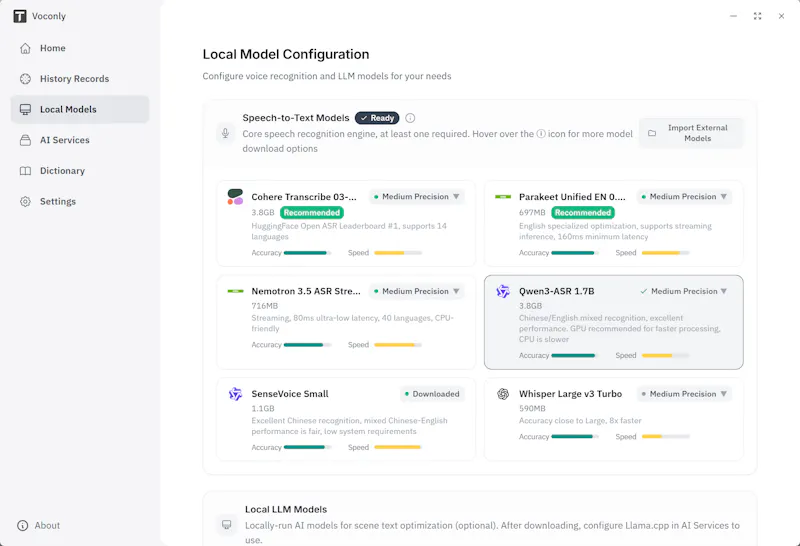Click the Parakeet Unified EN green logo

pos(503,196)
